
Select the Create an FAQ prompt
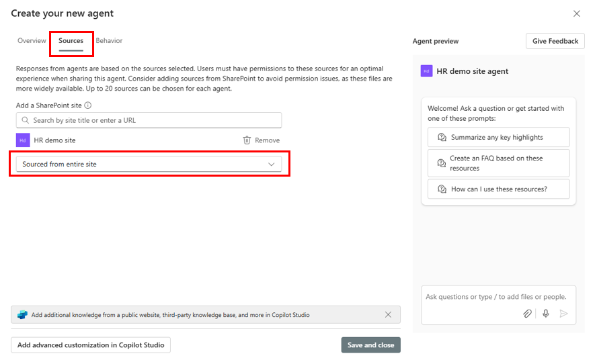[498, 163]
